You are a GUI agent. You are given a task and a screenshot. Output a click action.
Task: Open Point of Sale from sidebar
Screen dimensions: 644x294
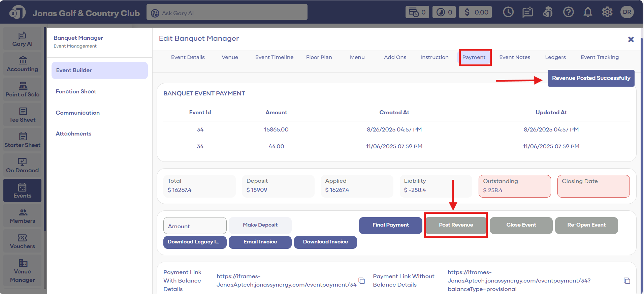pyautogui.click(x=23, y=90)
